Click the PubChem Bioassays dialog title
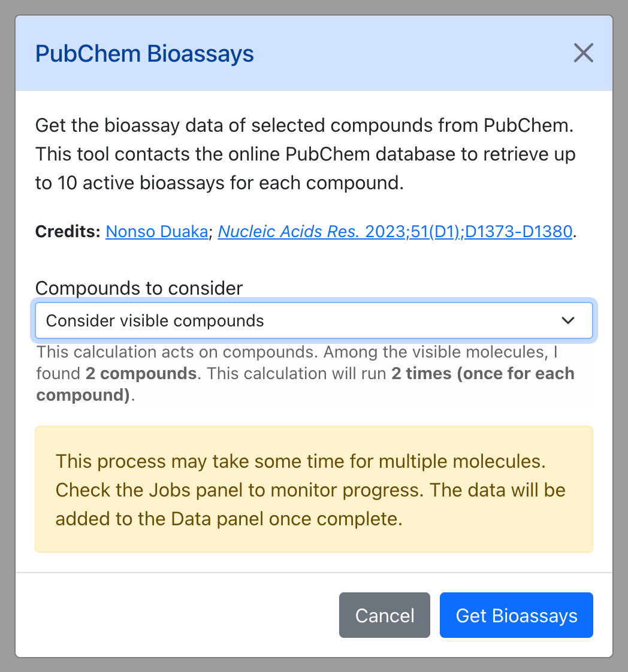The width and height of the screenshot is (628, 672). pyautogui.click(x=144, y=53)
